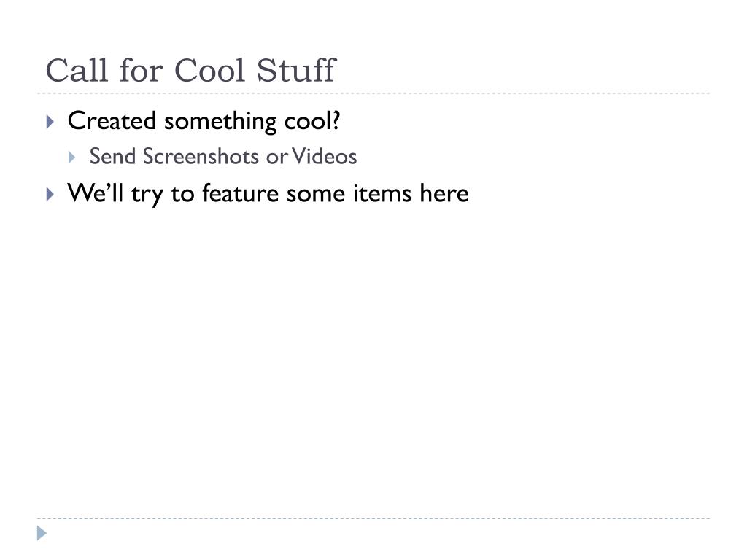This screenshot has width=747, height=560.
Task: Click "cool?" at end of first bullet
Action: [x=312, y=121]
